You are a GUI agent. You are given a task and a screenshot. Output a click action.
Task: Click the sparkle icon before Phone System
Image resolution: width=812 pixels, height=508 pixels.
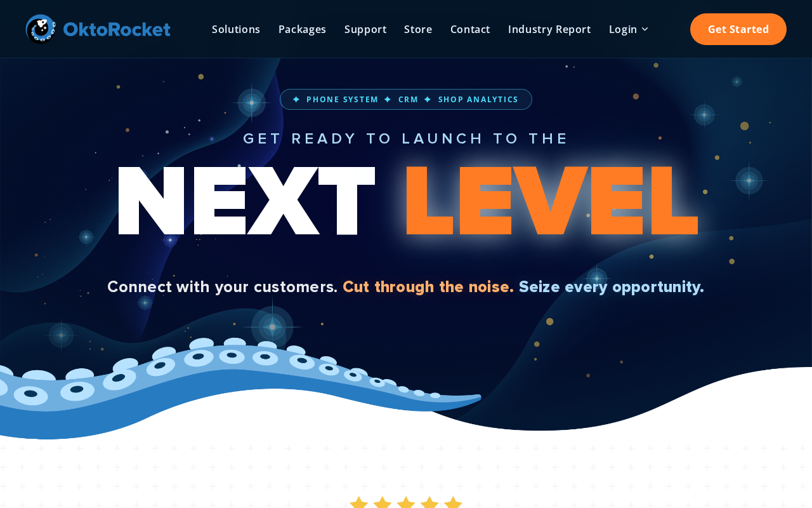296,99
